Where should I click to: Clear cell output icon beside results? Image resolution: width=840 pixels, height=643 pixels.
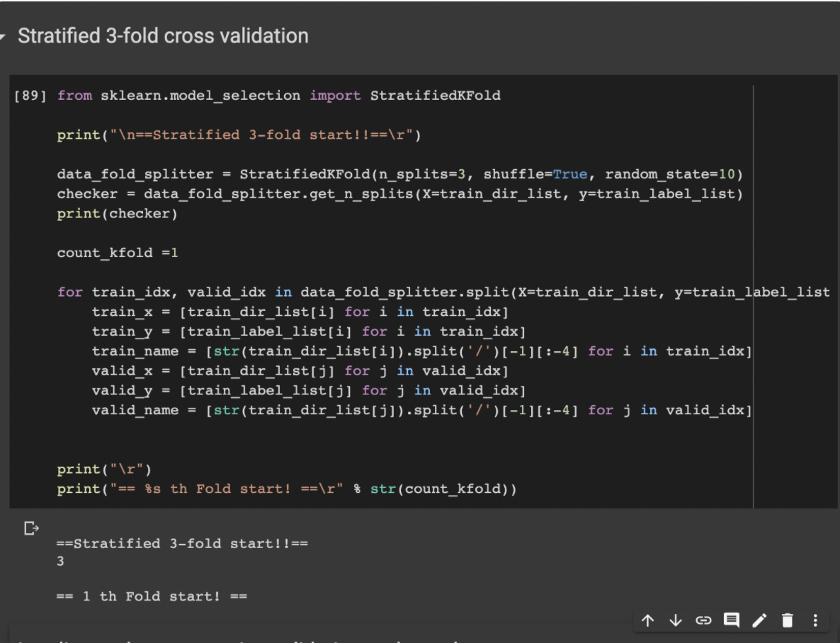click(x=31, y=528)
